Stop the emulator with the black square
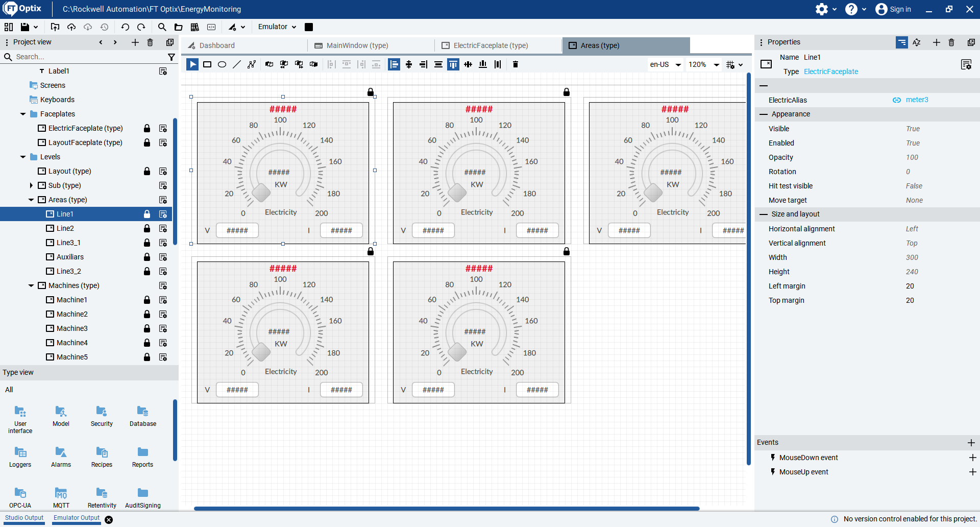980x527 pixels. 309,27
